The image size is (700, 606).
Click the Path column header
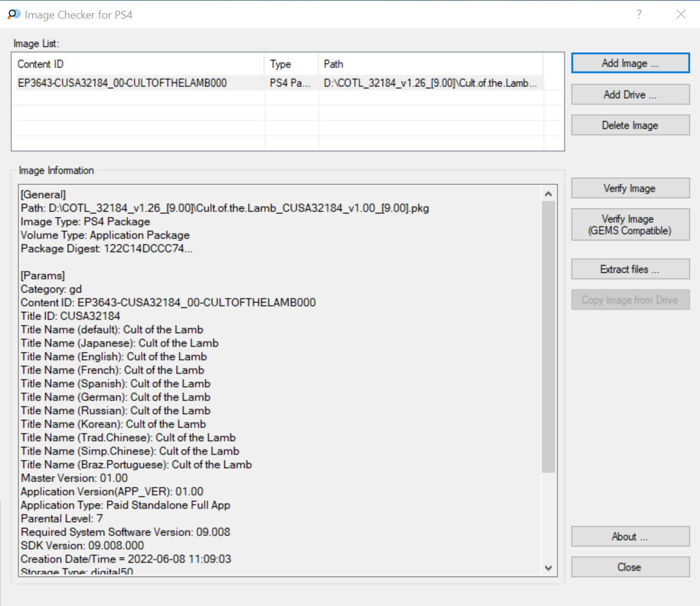tap(430, 64)
